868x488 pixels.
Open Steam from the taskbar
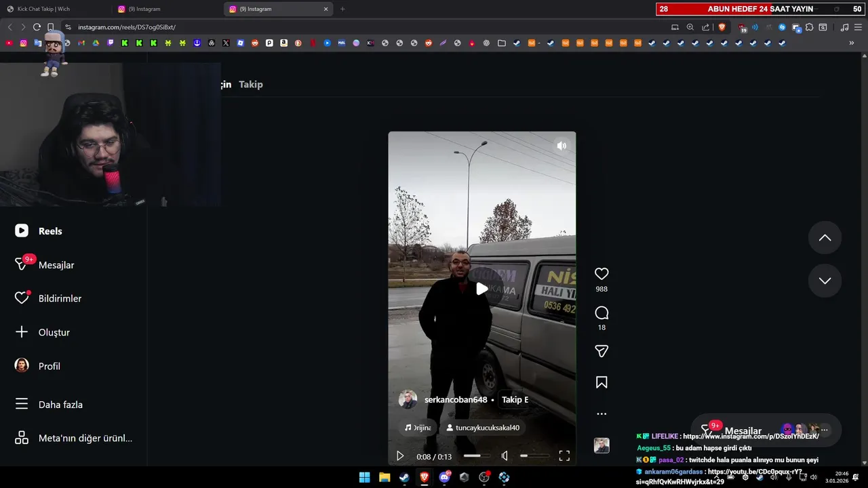click(x=404, y=477)
